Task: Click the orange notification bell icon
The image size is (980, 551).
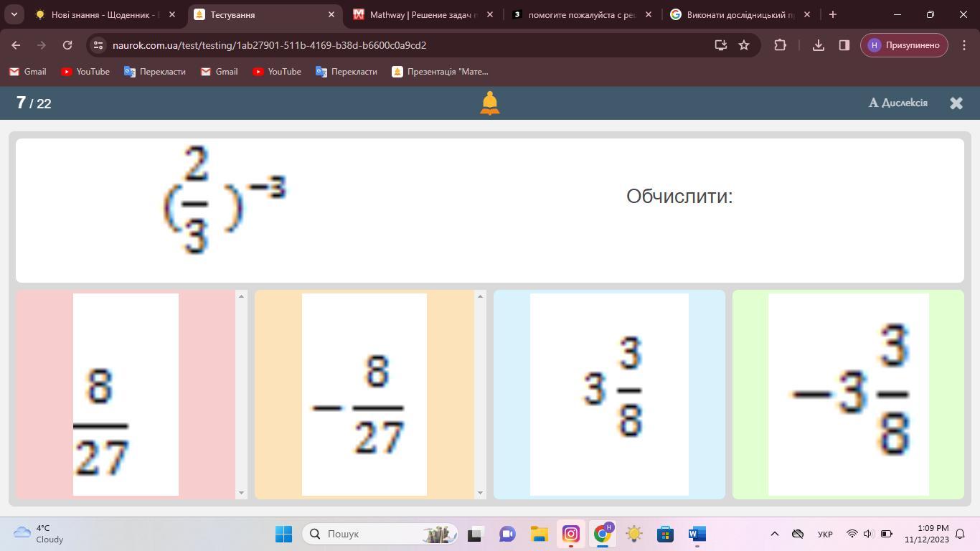Action: click(x=489, y=103)
